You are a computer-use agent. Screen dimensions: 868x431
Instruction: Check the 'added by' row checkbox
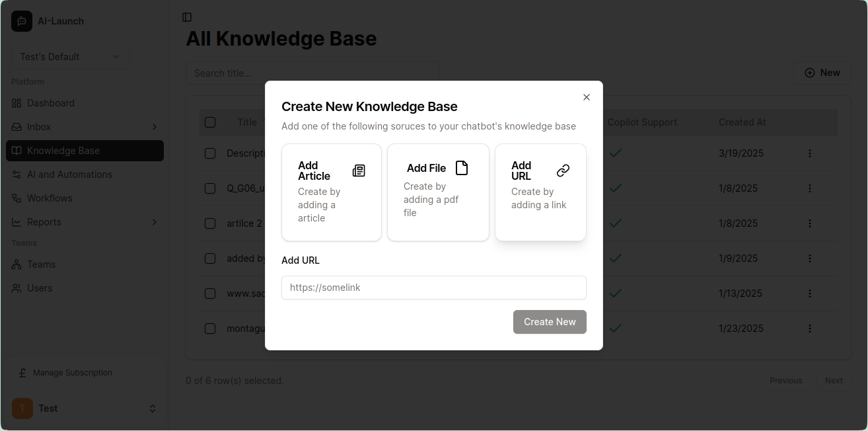tap(210, 258)
